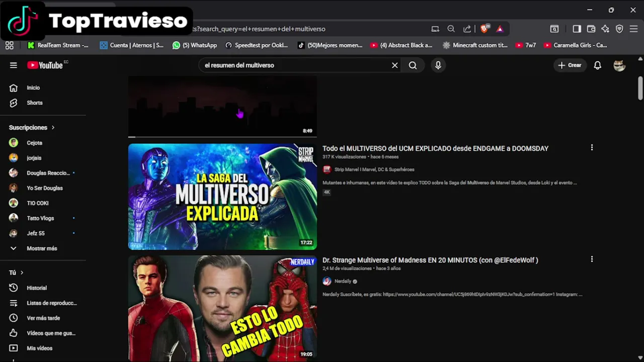
Task: Open the notifications bell
Action: 597,65
